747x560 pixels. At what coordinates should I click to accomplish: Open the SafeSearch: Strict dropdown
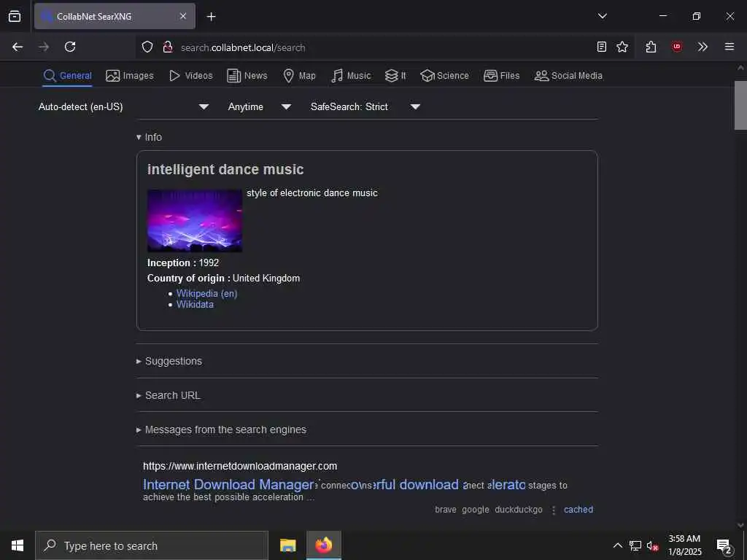tap(365, 106)
